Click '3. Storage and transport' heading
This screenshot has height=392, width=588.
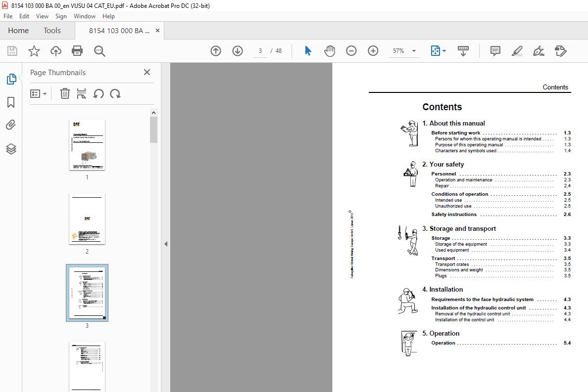pos(459,228)
